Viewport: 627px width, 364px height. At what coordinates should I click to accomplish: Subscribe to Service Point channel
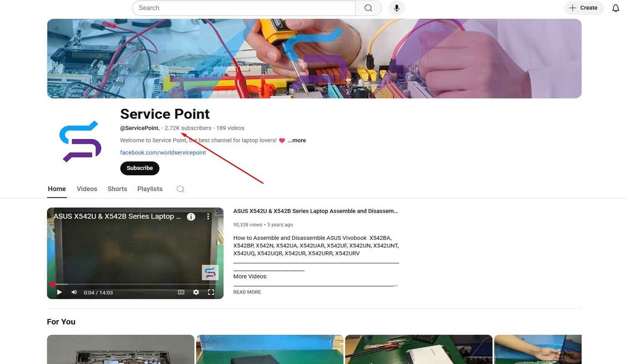[140, 168]
